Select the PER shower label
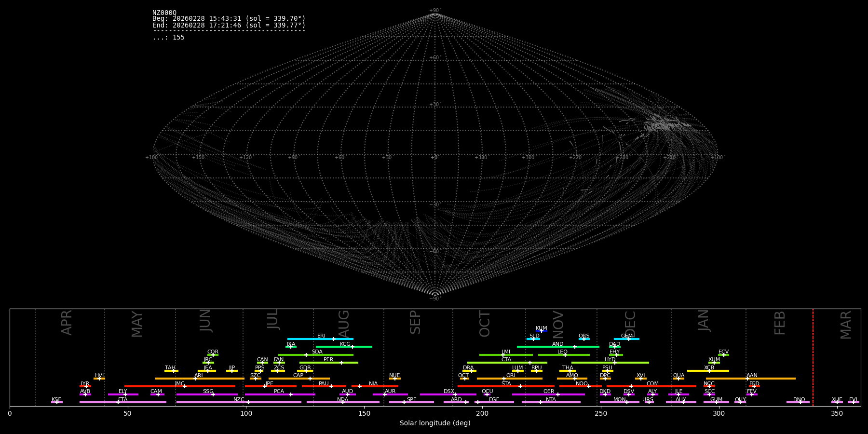The width and height of the screenshot is (868, 434). (328, 360)
